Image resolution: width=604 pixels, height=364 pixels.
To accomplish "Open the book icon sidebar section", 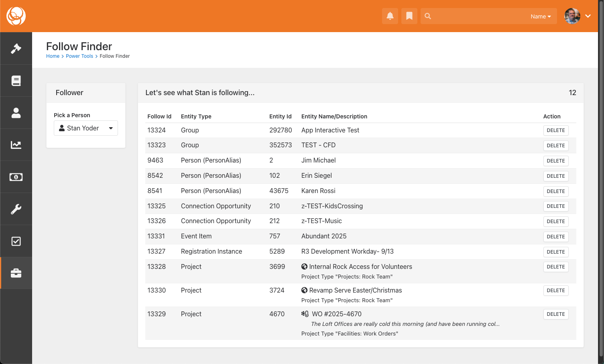I will [16, 81].
